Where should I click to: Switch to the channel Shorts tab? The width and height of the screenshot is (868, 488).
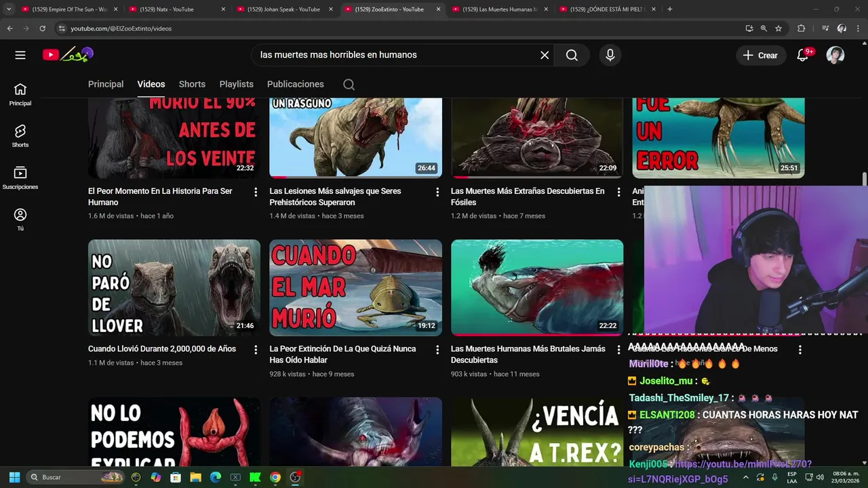(x=192, y=84)
